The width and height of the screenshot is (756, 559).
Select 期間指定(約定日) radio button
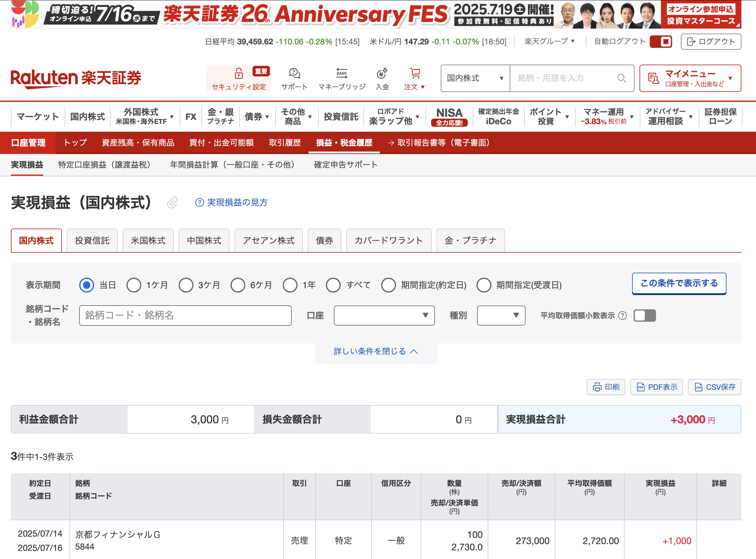pos(389,285)
